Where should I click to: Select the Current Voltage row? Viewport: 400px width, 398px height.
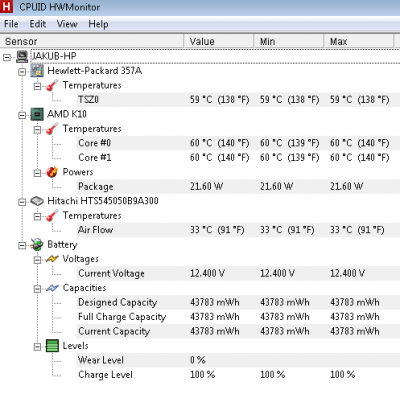click(x=238, y=273)
